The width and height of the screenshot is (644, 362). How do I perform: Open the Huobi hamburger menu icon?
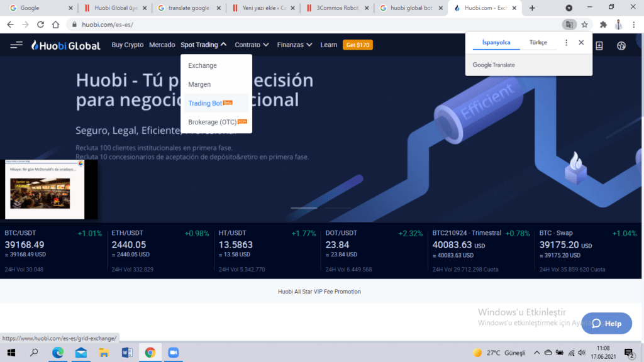click(16, 45)
